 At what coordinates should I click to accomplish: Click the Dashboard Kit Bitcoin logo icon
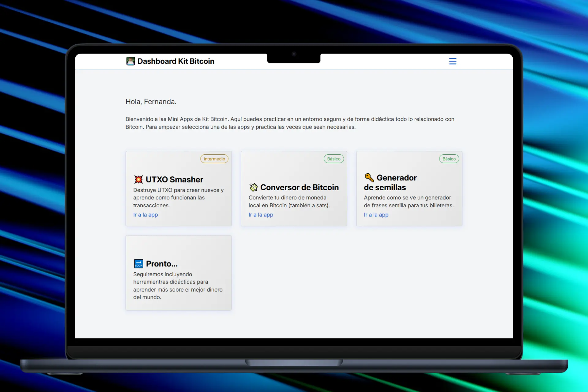tap(130, 61)
